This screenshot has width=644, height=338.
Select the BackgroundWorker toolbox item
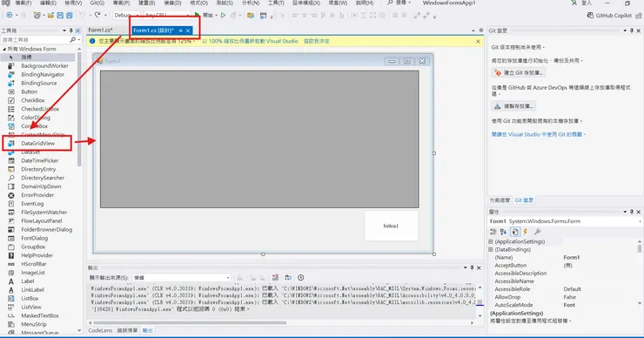point(44,66)
